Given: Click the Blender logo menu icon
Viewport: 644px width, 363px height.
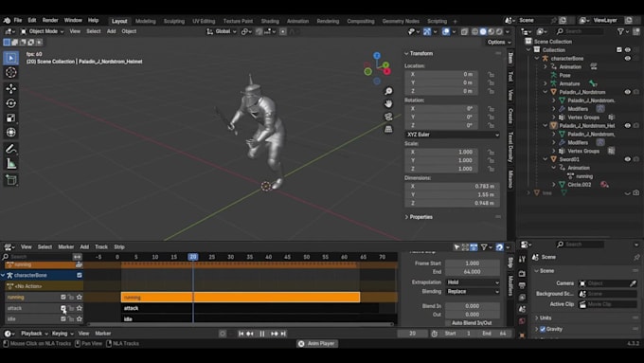Looking at the screenshot, I should coord(7,20).
